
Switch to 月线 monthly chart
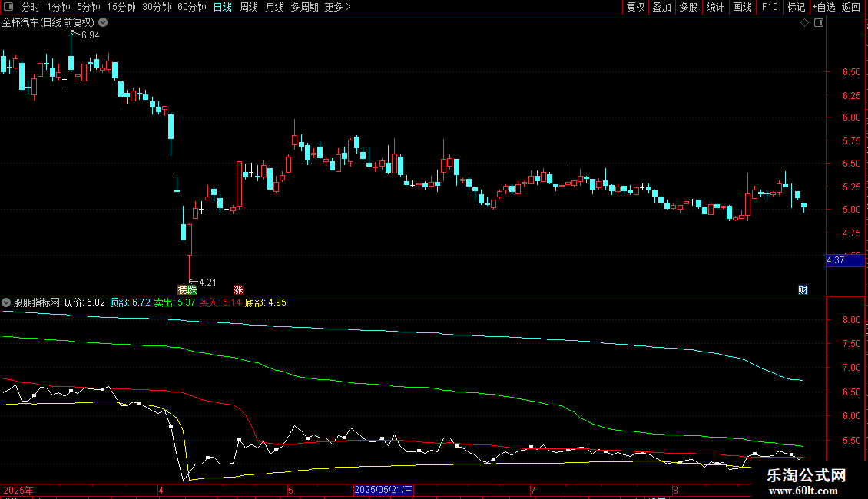click(x=274, y=7)
